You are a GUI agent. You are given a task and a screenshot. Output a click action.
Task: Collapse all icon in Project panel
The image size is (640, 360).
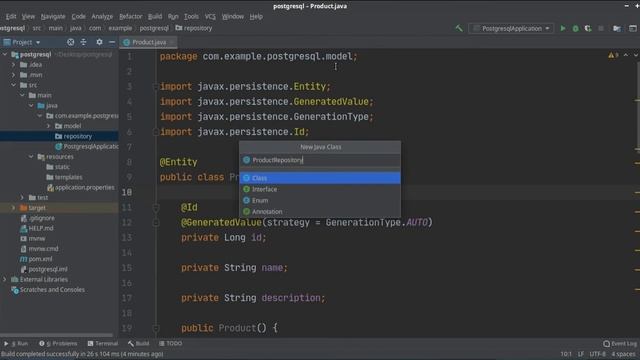pos(84,42)
